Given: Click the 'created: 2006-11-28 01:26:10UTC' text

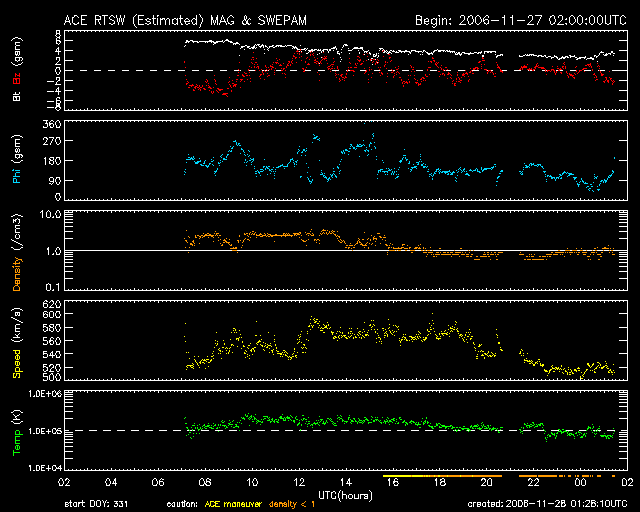Looking at the screenshot, I should 547,504.
